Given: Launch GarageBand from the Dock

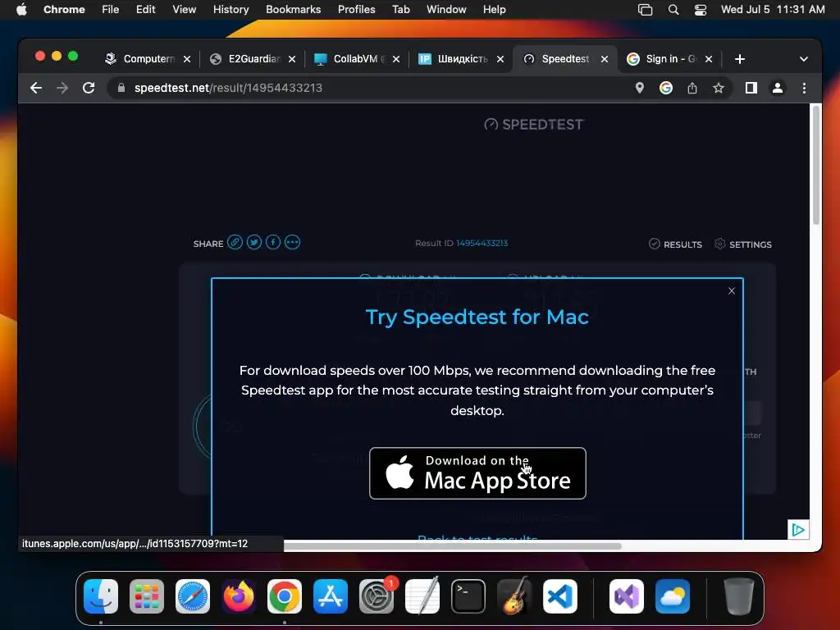Looking at the screenshot, I should click(x=514, y=596).
